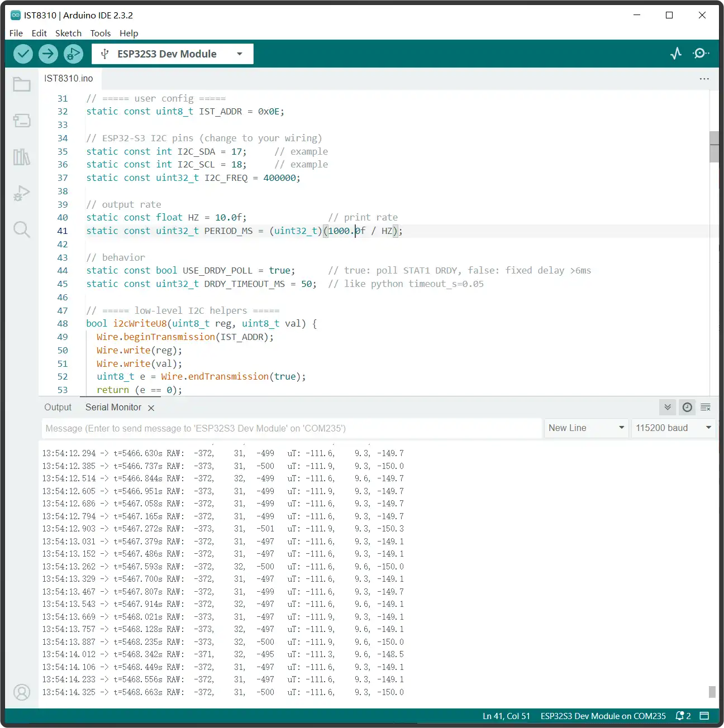The image size is (724, 728).
Task: Open Serial Monitor magnifier icon in toolbar
Action: click(x=701, y=54)
